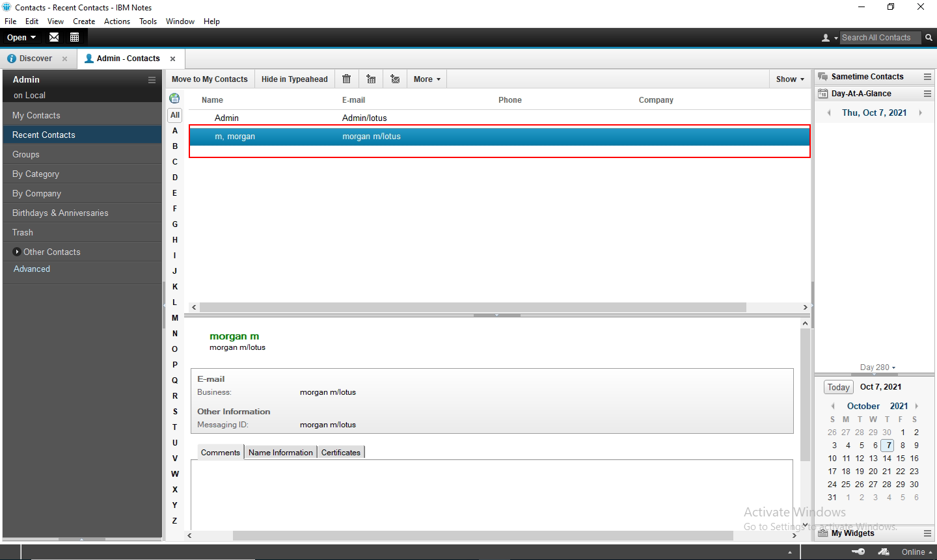The height and width of the screenshot is (560, 937).
Task: Click the My Widgets toolbox icon
Action: (x=822, y=533)
